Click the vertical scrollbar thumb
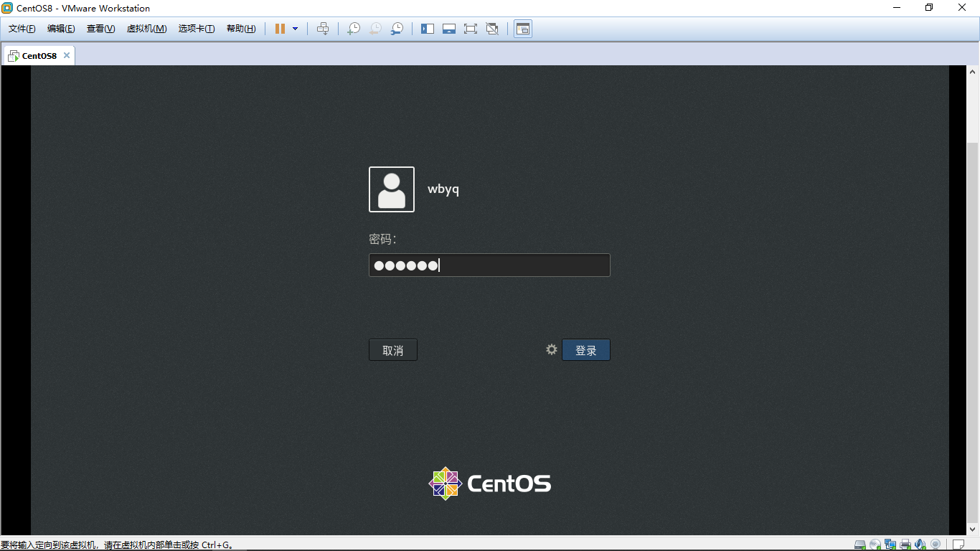The image size is (980, 551). click(x=973, y=333)
